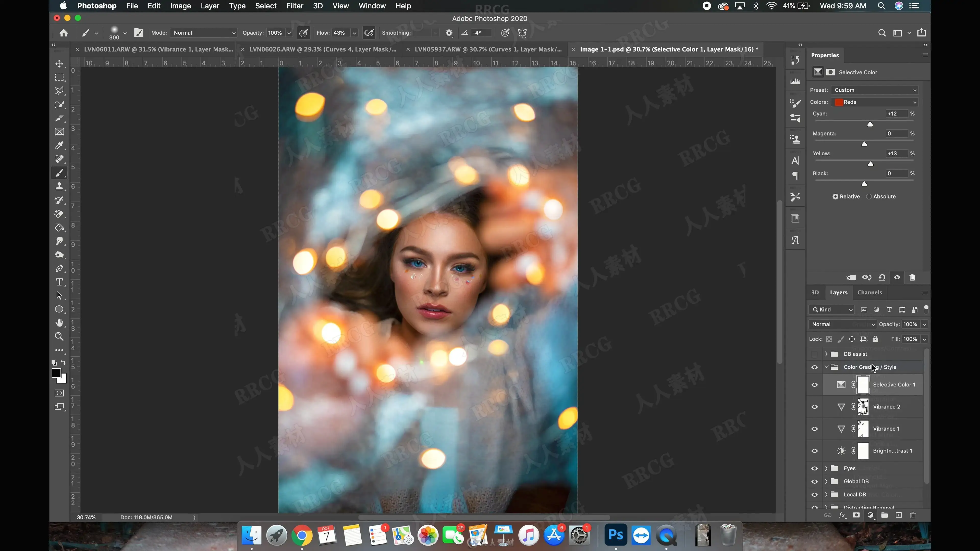Open the Colors dropdown showing Reds
Screen dimensions: 980x551
[x=875, y=102]
